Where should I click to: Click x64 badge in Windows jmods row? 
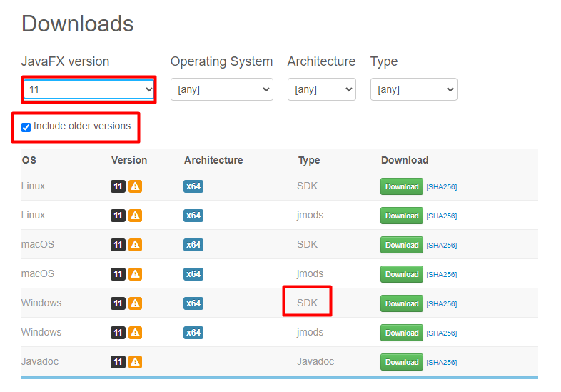click(x=193, y=333)
